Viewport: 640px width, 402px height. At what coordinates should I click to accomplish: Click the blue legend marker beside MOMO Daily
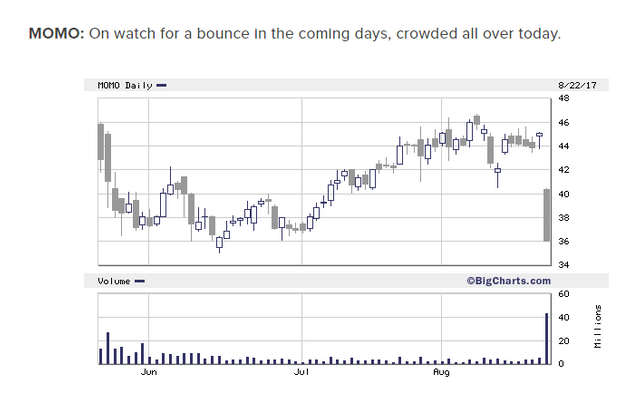[162, 85]
